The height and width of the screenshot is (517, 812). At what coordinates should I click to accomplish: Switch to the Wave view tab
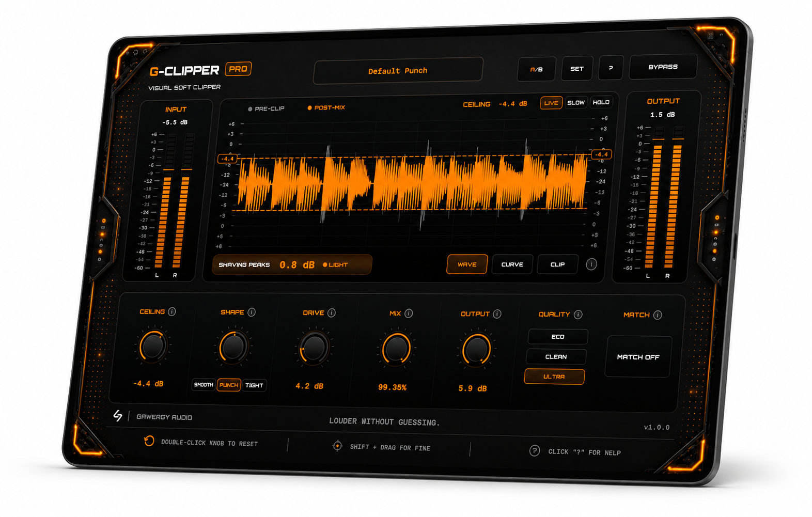(x=467, y=264)
